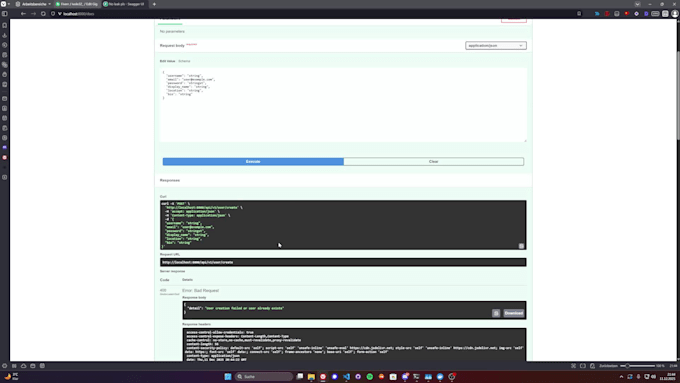Viewport: 680px width, 383px height.
Task: Go forward with the forward arrow
Action: [33, 14]
